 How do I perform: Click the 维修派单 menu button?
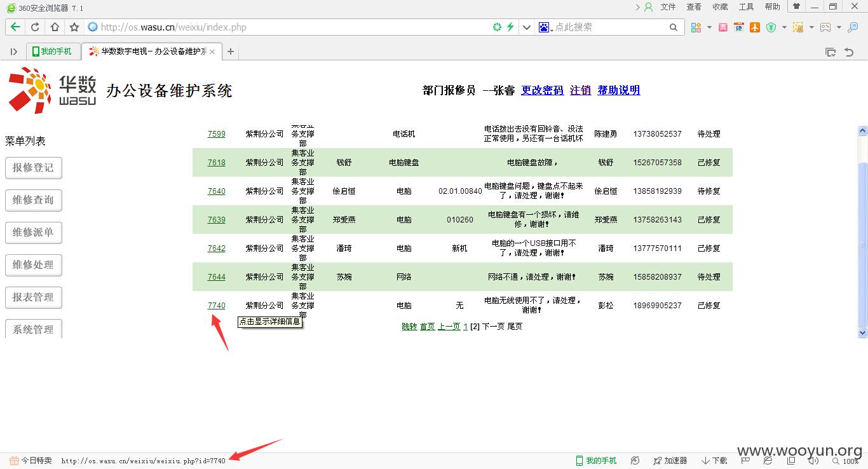pyautogui.click(x=34, y=233)
